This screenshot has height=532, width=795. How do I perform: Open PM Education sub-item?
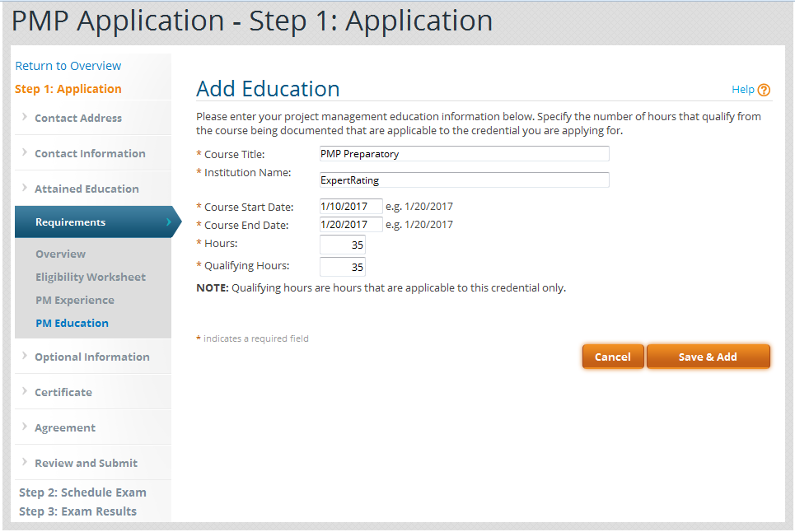point(72,324)
